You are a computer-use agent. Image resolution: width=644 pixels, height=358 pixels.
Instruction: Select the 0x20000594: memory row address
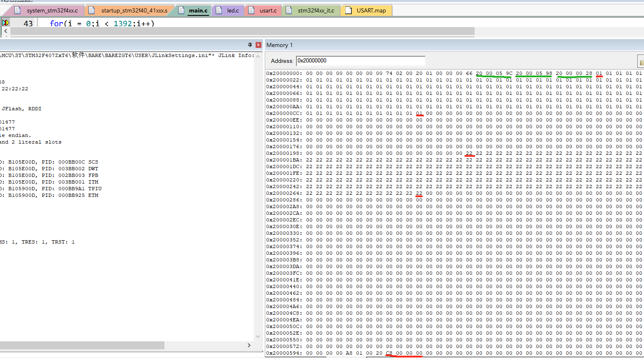point(284,353)
